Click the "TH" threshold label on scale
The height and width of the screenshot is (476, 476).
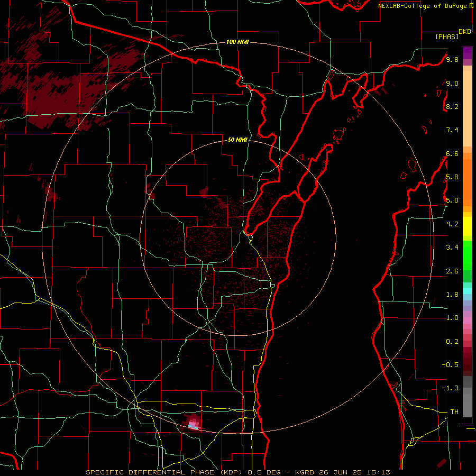coord(454,411)
